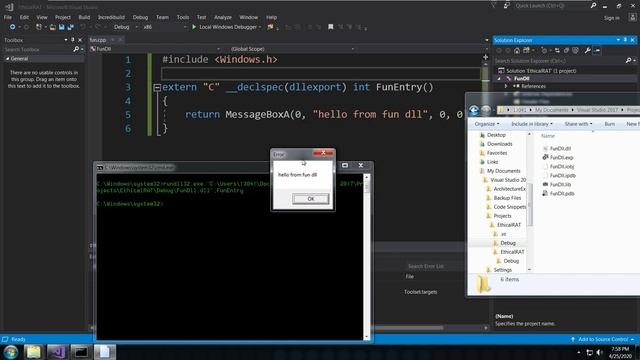Expand the References node in Solution Explorer
The height and width of the screenshot is (360, 640).
[506, 86]
